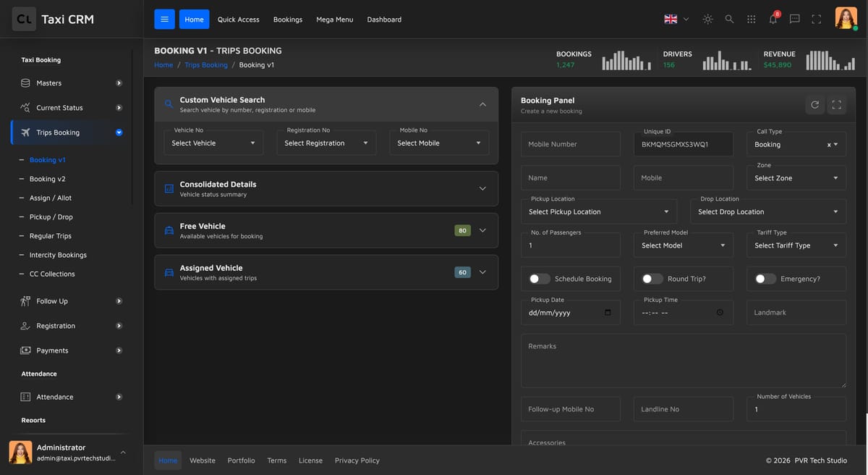Select Intercity Bookings in sidebar
The height and width of the screenshot is (475, 868).
click(x=58, y=255)
